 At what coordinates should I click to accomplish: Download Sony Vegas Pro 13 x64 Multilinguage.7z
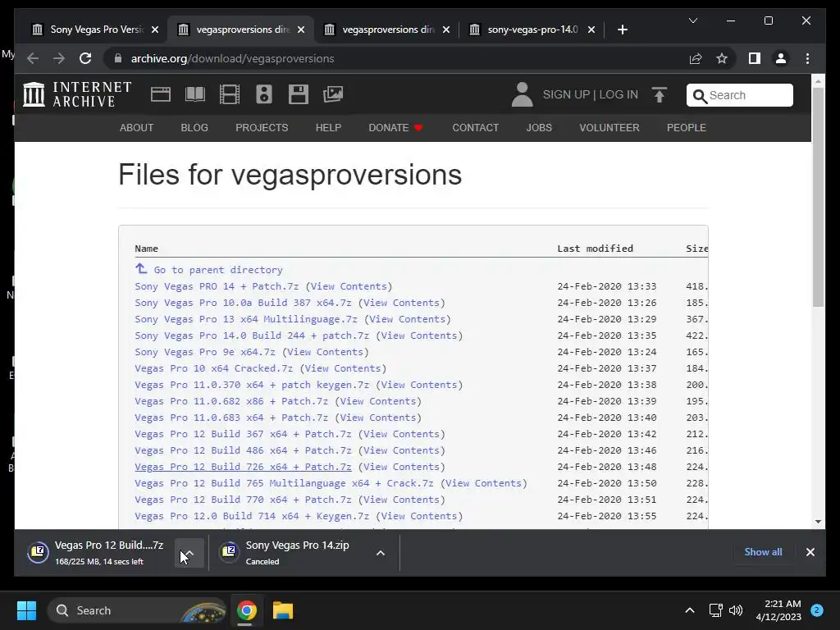coord(246,319)
